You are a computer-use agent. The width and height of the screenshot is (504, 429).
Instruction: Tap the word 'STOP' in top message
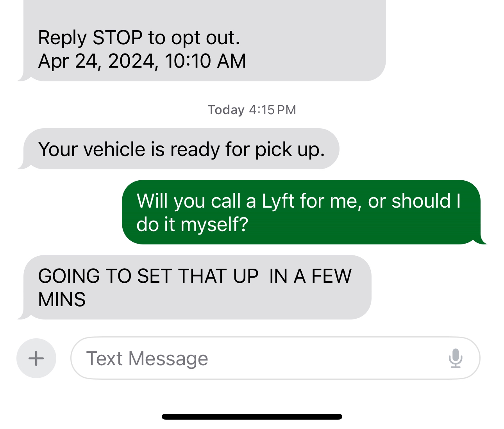coord(118,38)
